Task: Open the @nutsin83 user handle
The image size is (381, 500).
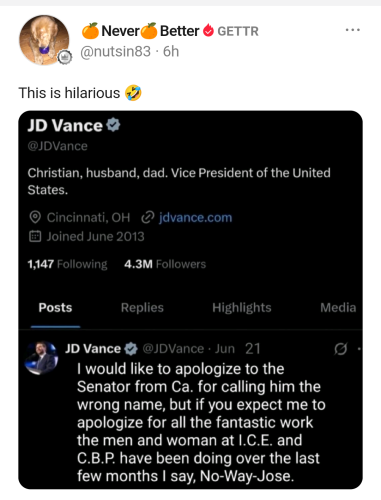Action: [115, 51]
